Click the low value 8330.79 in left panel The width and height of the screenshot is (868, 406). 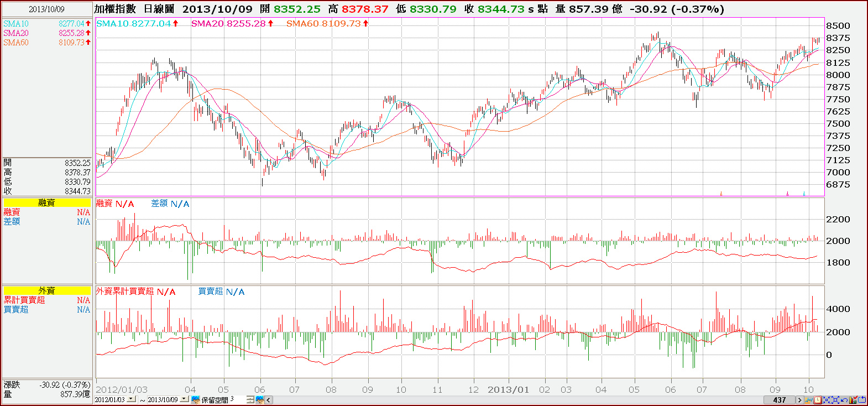tap(77, 182)
